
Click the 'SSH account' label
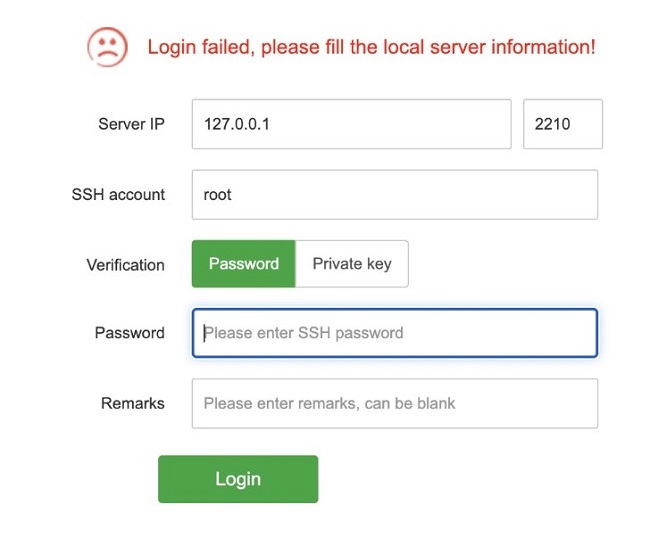pos(118,195)
